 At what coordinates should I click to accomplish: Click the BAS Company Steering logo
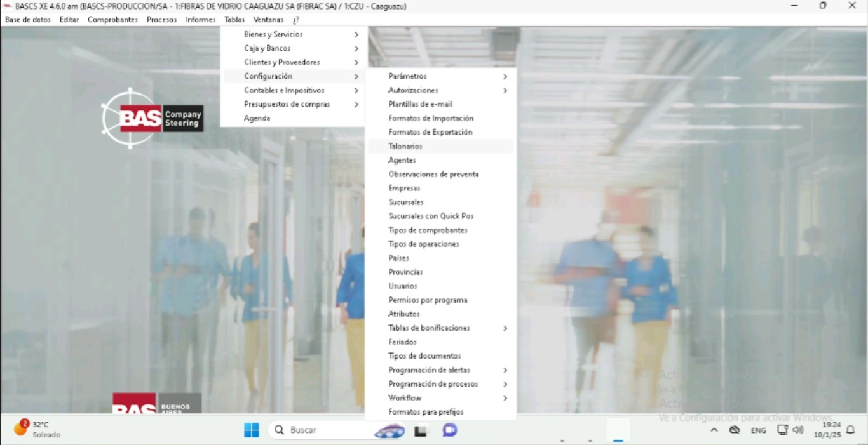tap(153, 119)
